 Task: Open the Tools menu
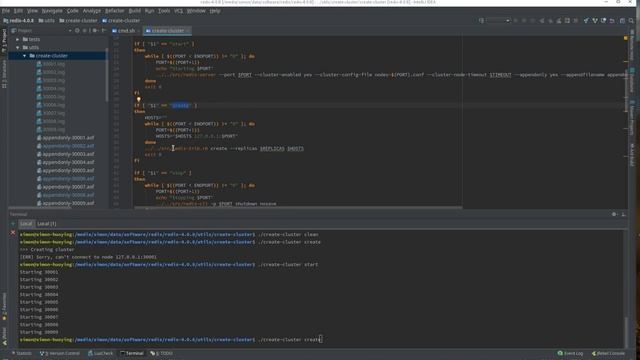164,11
